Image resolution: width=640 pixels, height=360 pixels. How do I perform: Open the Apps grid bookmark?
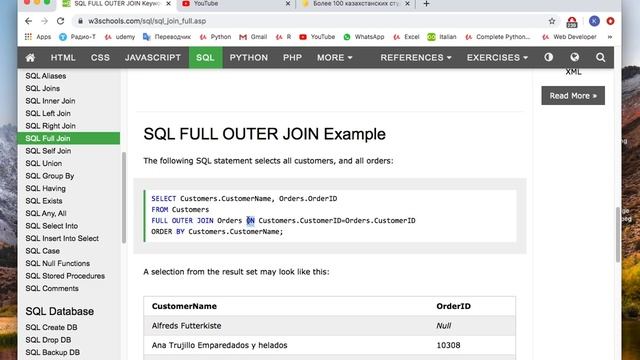click(38, 37)
